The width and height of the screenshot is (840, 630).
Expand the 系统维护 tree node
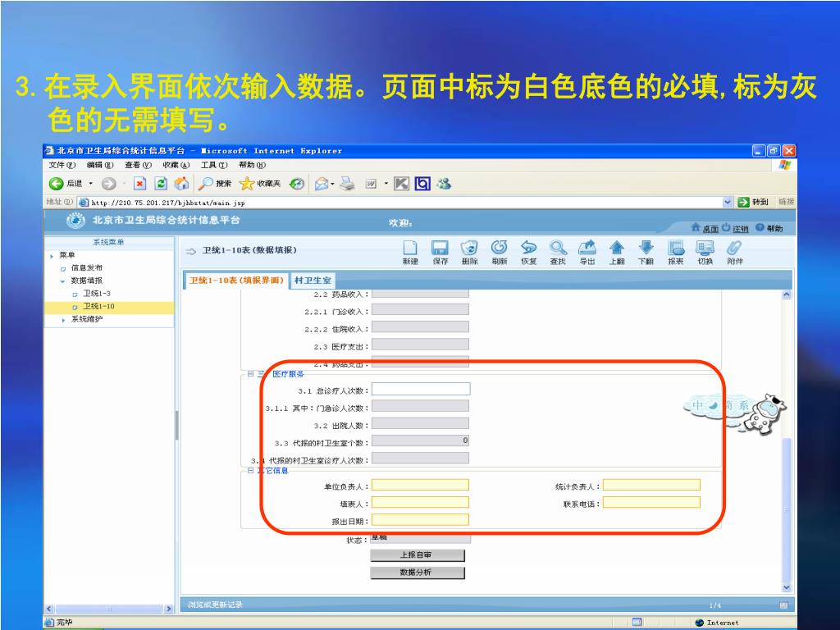pos(63,320)
